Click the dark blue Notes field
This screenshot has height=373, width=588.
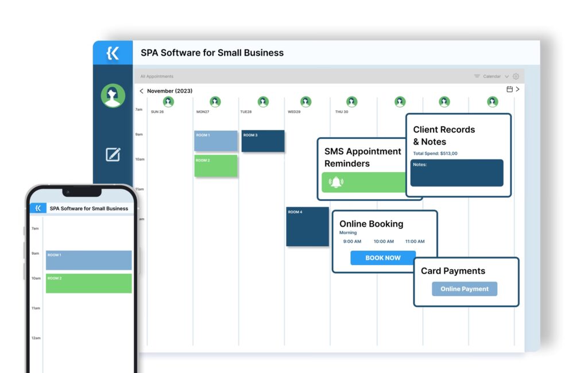(457, 173)
